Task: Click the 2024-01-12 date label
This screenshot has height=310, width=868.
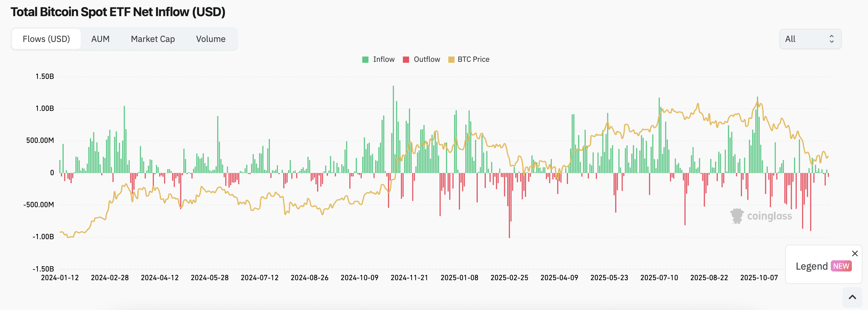Action: click(60, 278)
